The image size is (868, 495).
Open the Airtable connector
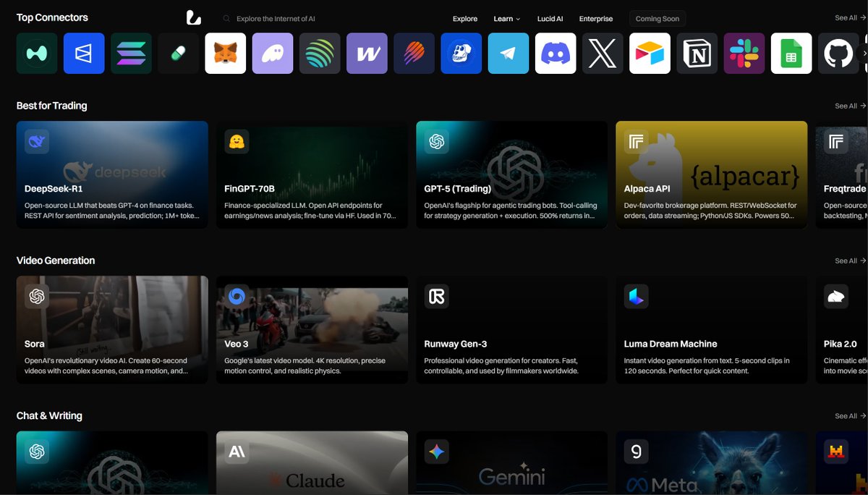click(x=650, y=53)
